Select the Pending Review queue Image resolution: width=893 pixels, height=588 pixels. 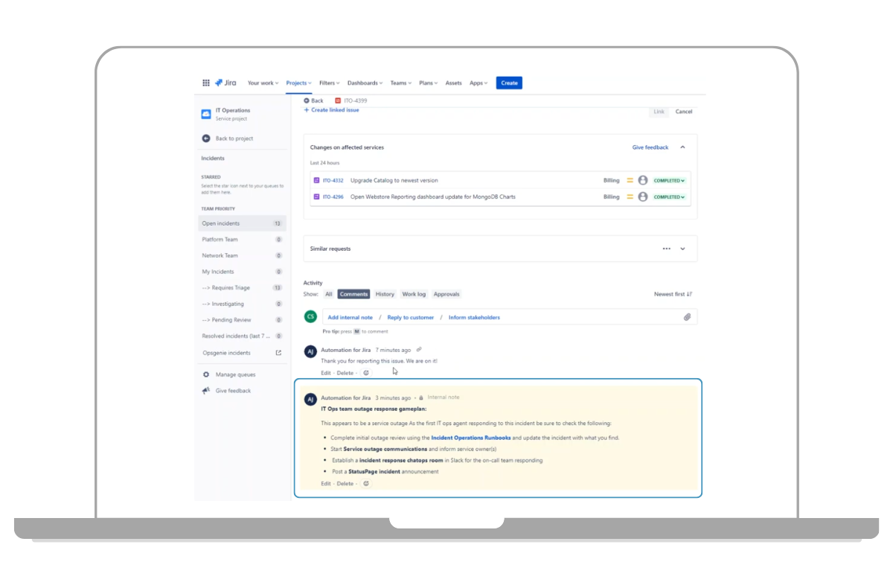[242, 320]
